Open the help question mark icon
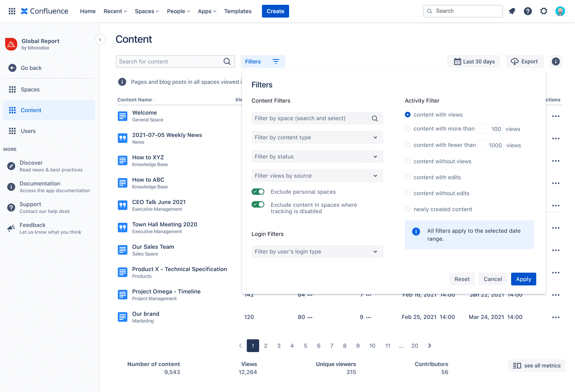The image size is (575, 392). [x=528, y=11]
